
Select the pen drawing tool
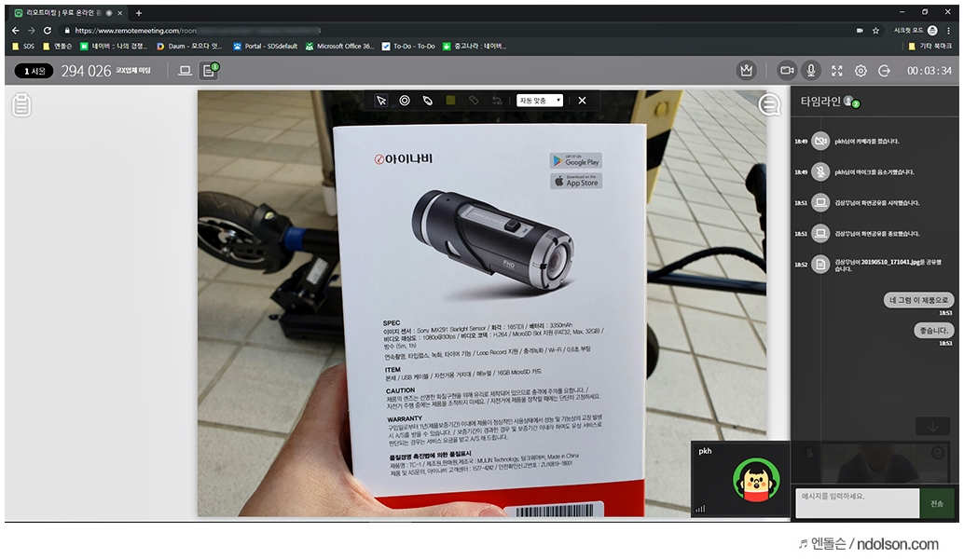point(428,101)
